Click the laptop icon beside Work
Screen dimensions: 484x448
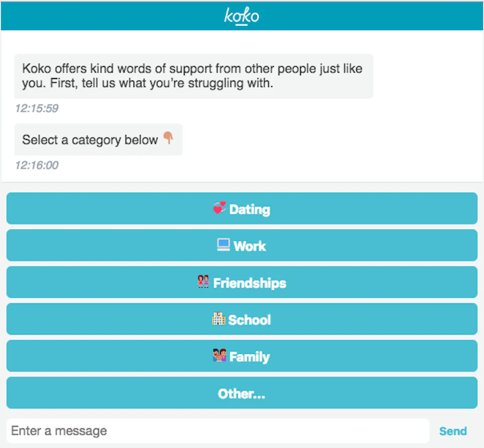(x=223, y=245)
